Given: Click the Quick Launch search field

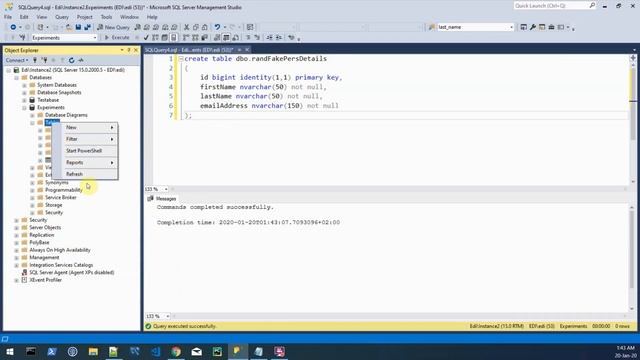Looking at the screenshot, I should click(x=554, y=6).
